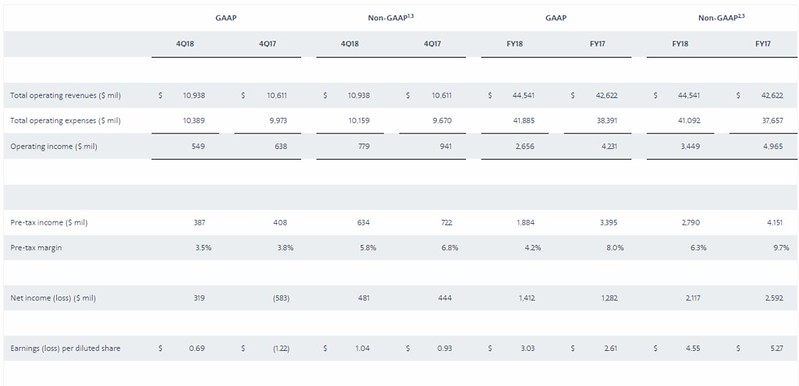The height and width of the screenshot is (386, 799).
Task: Click the Net income (loss) row label
Action: coord(54,298)
